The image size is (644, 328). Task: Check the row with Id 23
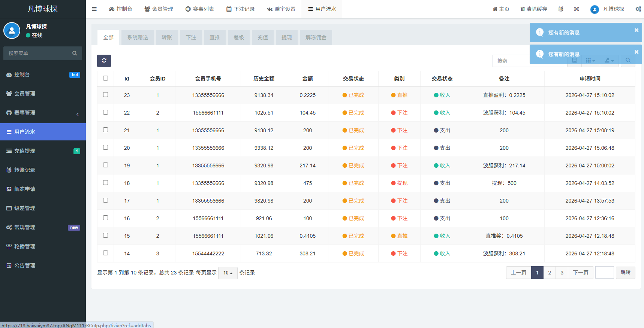point(105,95)
